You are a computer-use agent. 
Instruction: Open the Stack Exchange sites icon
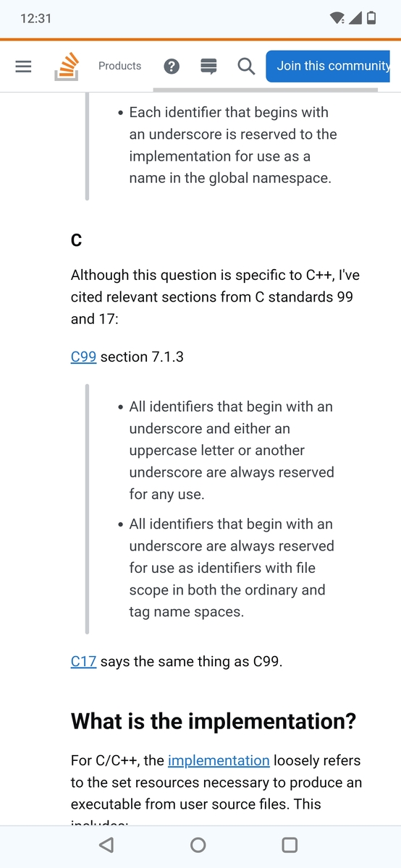[208, 67]
